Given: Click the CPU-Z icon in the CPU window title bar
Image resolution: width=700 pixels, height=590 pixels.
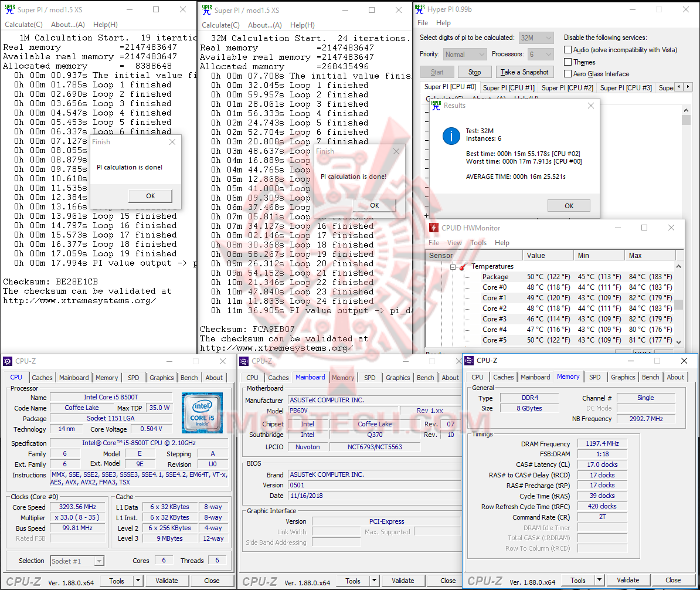Looking at the screenshot, I should (x=8, y=361).
